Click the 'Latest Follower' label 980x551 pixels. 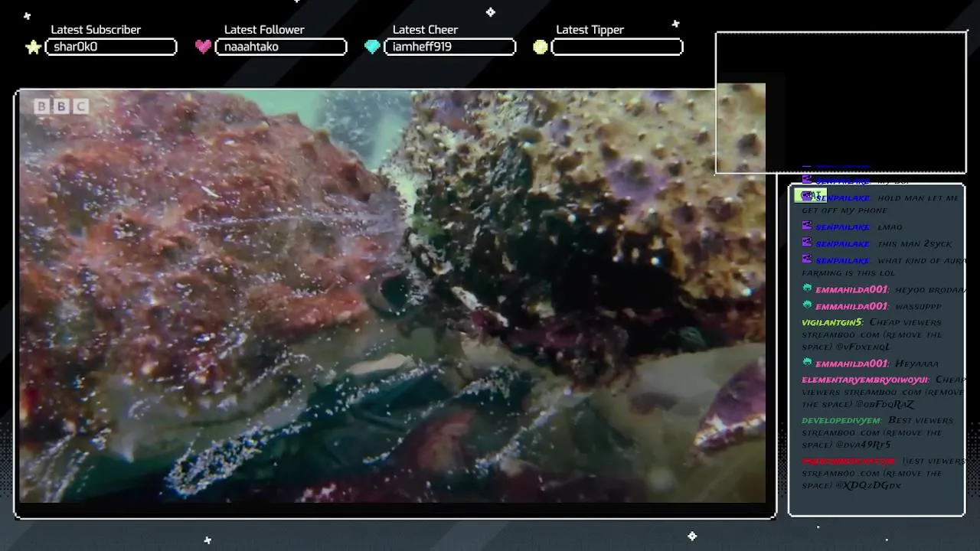tap(264, 30)
